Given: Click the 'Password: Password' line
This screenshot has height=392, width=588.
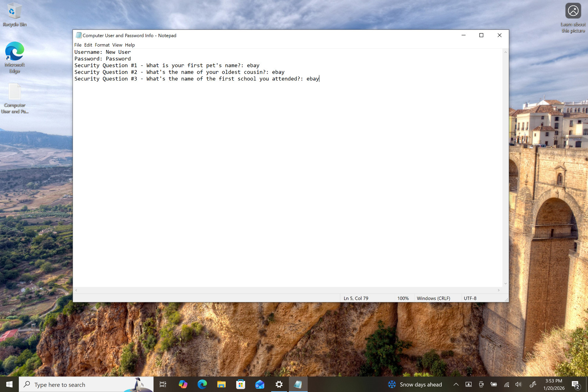Looking at the screenshot, I should 103,59.
